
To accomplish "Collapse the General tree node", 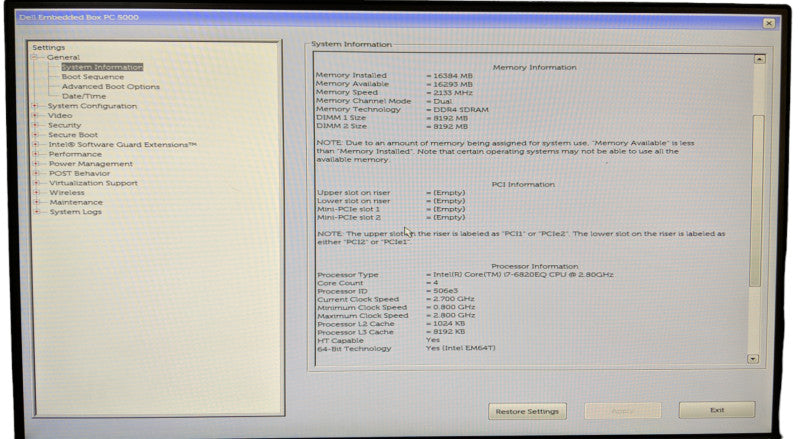I will 34,57.
